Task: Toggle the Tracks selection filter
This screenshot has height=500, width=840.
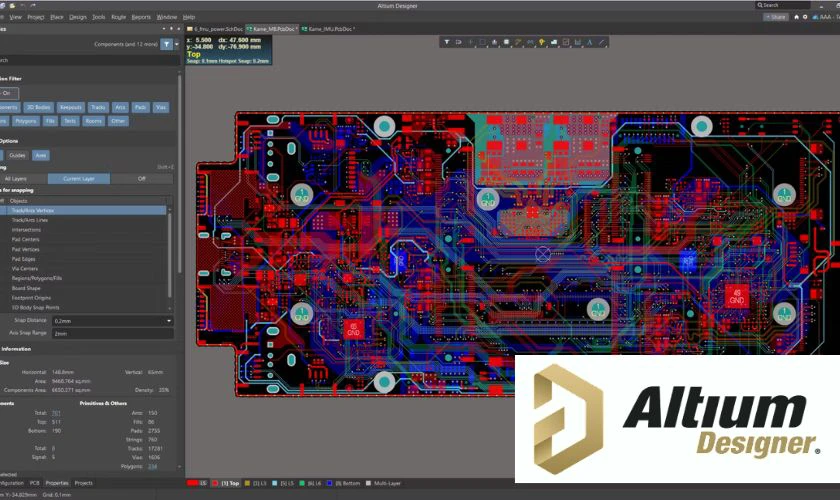Action: [x=98, y=107]
